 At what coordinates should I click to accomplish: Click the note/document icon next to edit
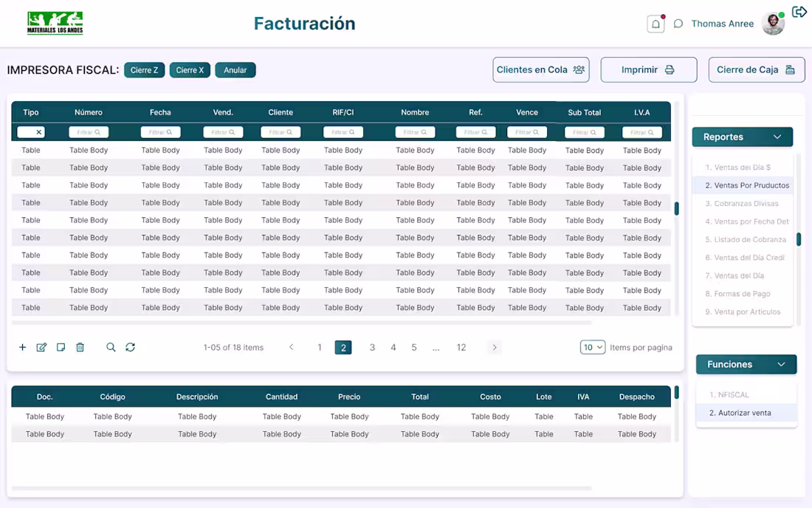[x=61, y=347]
